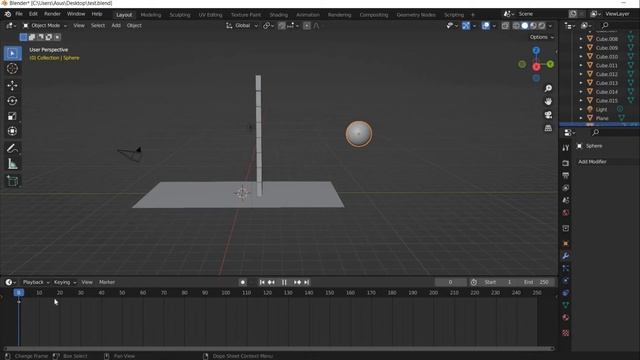This screenshot has width=640, height=360.
Task: Click the current frame field showing 0
Action: [x=451, y=282]
